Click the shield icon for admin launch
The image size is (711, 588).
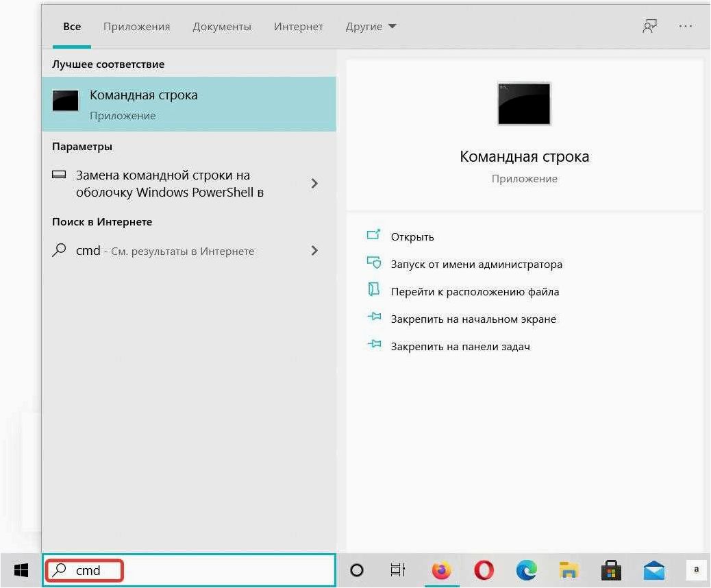373,262
